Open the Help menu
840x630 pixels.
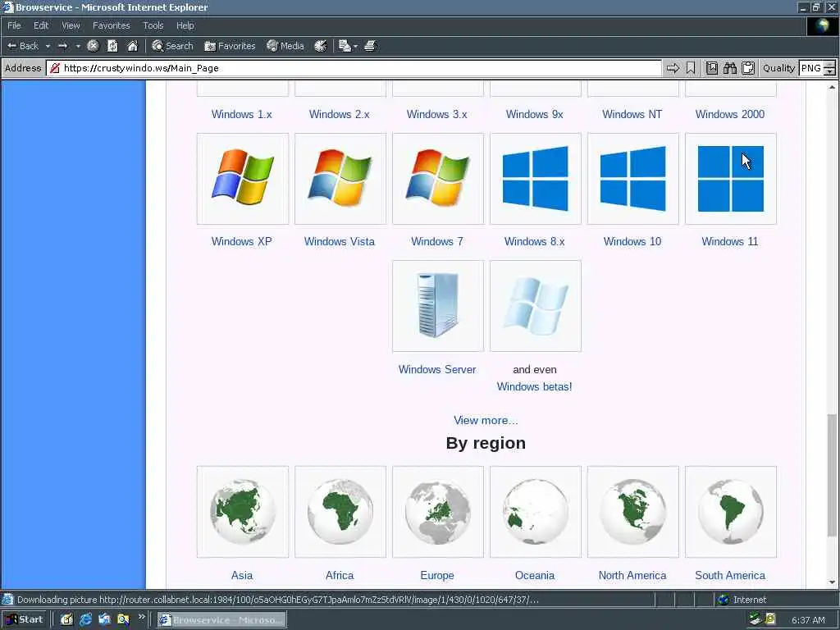coord(185,25)
